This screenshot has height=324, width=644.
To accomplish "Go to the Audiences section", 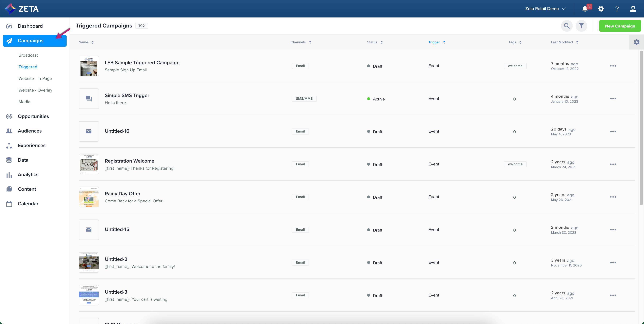I will (29, 131).
